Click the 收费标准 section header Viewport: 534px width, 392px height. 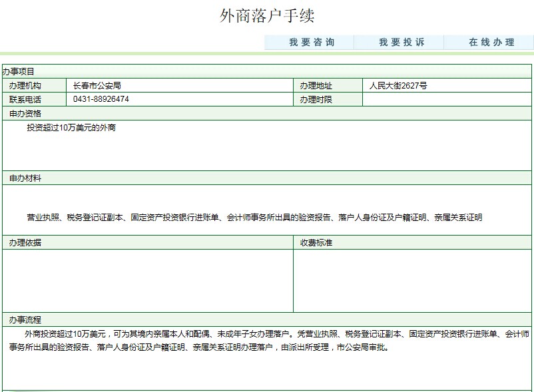[412, 243]
